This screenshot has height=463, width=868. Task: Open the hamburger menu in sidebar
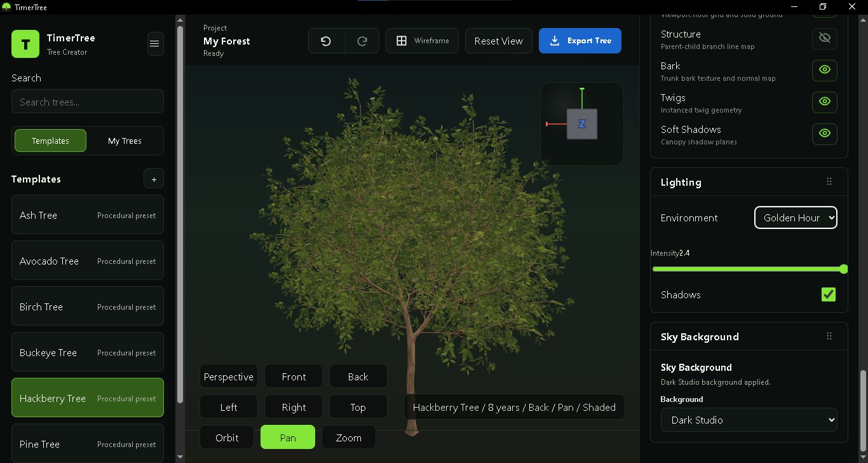(x=154, y=44)
